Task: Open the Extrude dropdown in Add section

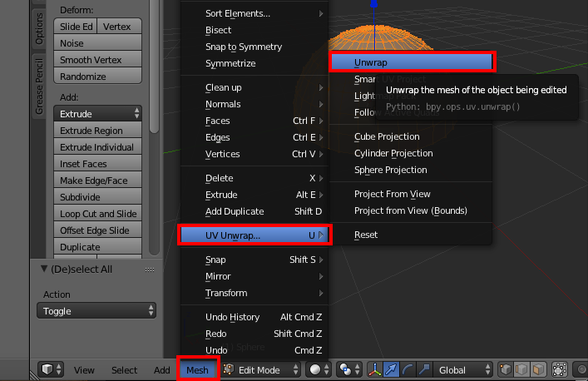Action: 97,114
